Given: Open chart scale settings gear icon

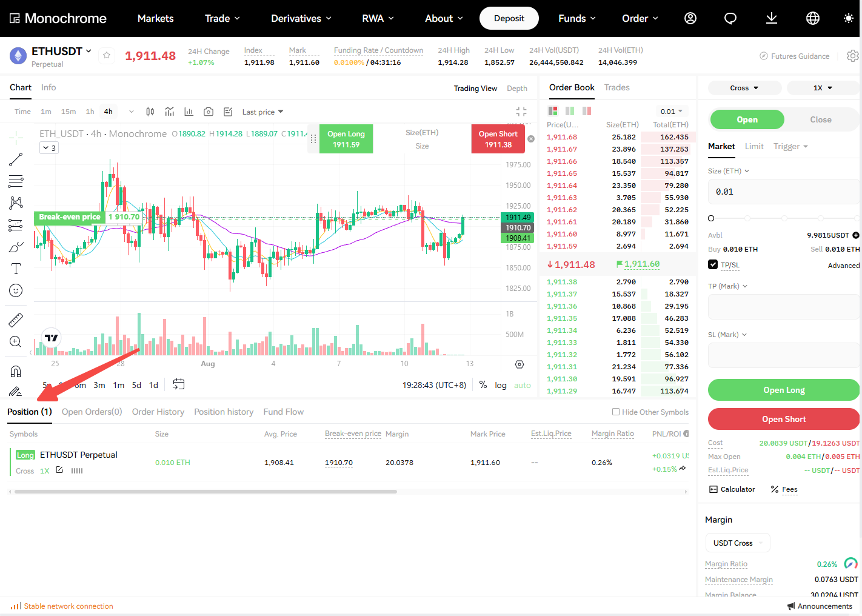Looking at the screenshot, I should pyautogui.click(x=520, y=364).
